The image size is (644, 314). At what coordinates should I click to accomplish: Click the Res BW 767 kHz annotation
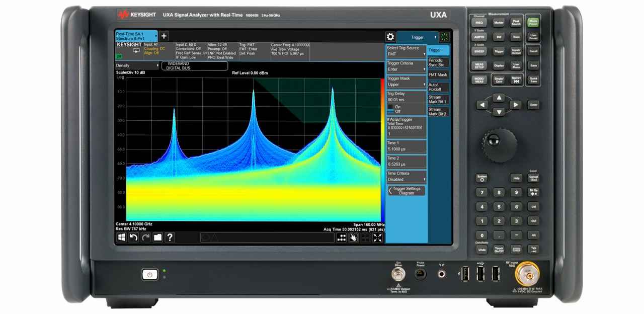pos(131,229)
